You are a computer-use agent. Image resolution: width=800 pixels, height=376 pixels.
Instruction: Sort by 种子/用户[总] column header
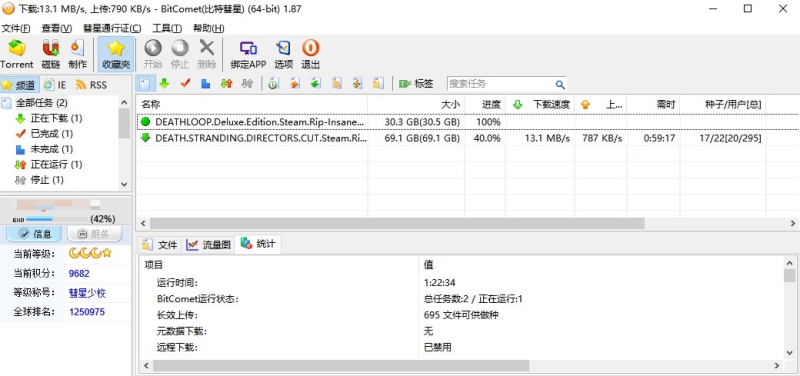723,105
